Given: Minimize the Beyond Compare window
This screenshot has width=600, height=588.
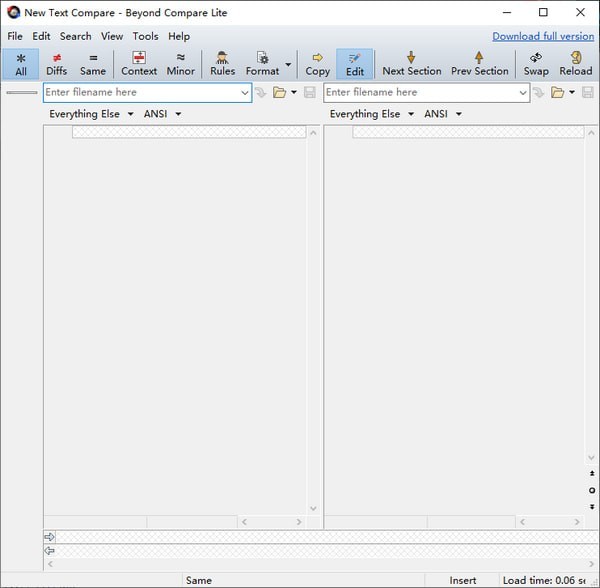Looking at the screenshot, I should click(x=507, y=13).
